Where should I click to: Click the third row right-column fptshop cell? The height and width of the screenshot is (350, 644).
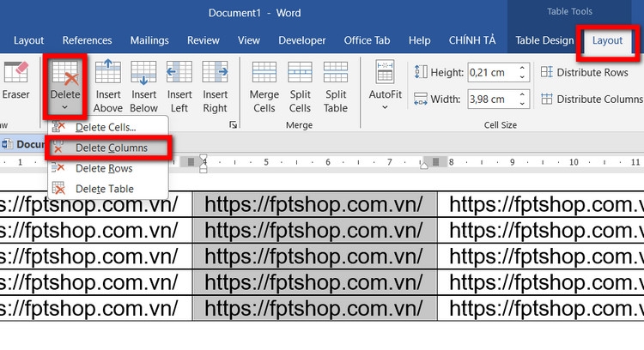click(541, 256)
